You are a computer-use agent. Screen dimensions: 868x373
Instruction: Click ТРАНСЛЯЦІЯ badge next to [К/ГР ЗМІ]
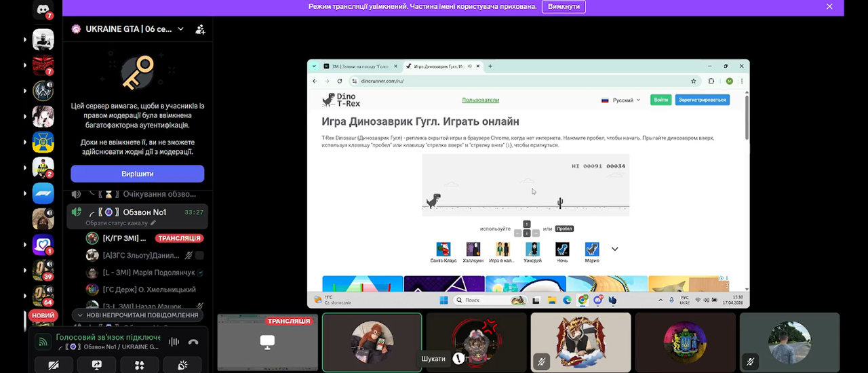point(179,238)
